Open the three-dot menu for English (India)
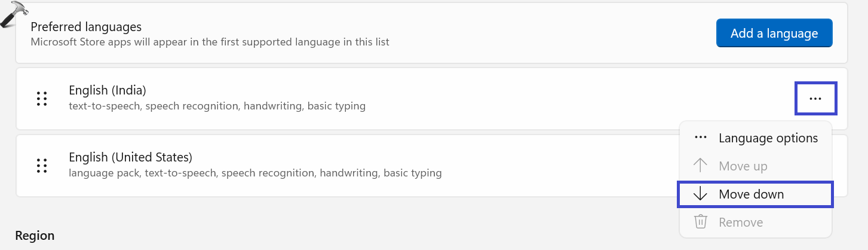868x250 pixels. [x=815, y=99]
